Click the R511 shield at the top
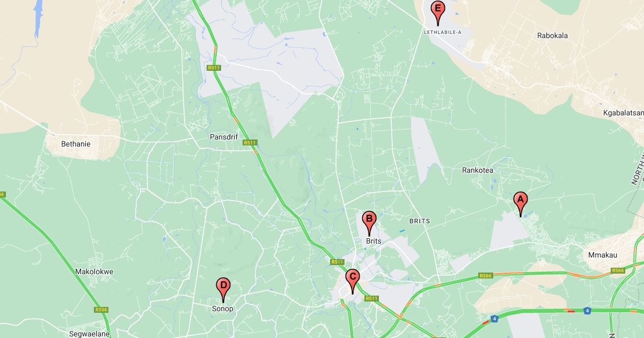The image size is (644, 338). [214, 68]
